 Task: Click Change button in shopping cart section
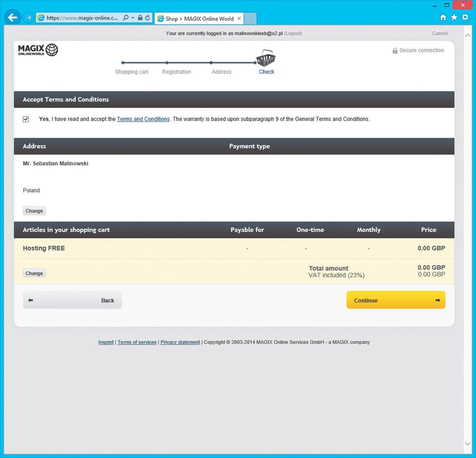pos(34,273)
